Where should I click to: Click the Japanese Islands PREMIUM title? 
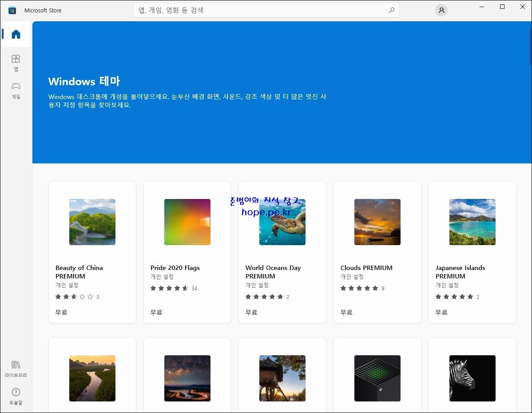pyautogui.click(x=460, y=272)
